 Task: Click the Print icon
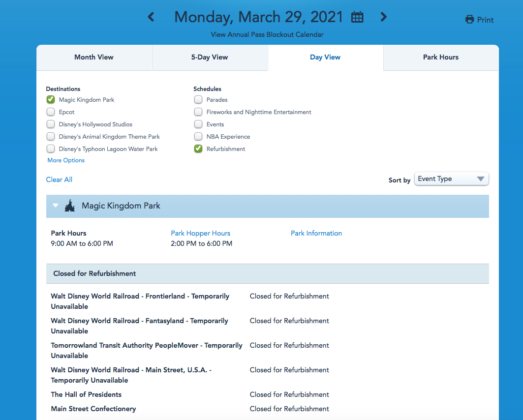(x=469, y=20)
